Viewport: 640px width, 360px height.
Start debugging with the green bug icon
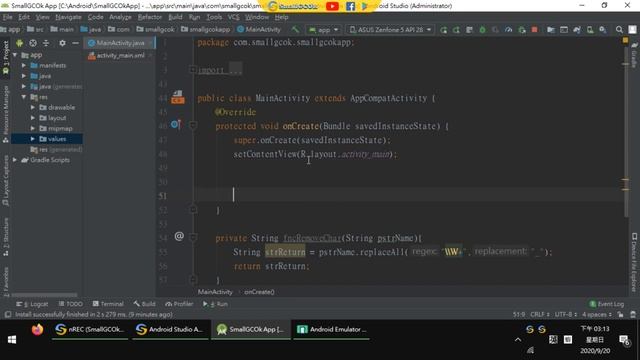tap(482, 30)
